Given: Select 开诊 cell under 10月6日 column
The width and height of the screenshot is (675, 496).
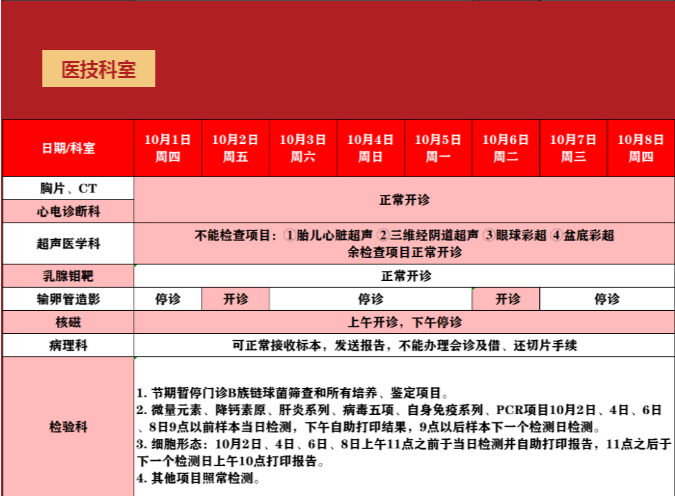Looking at the screenshot, I should click(506, 299).
